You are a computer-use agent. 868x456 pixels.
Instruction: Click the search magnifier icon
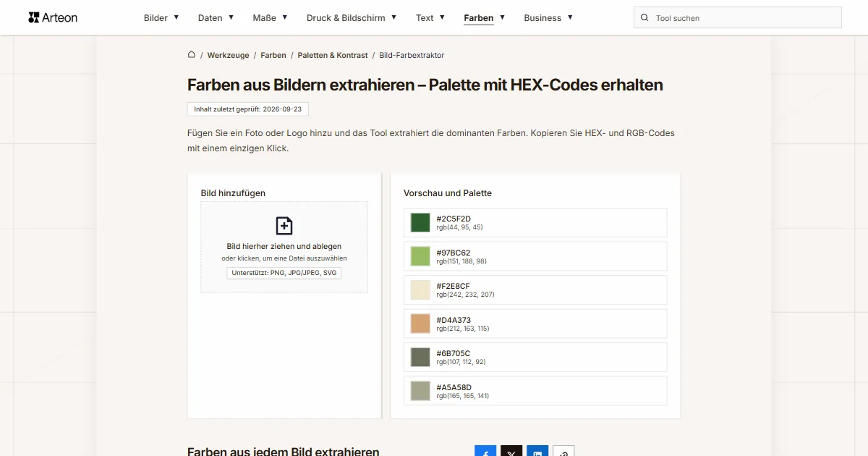(644, 18)
